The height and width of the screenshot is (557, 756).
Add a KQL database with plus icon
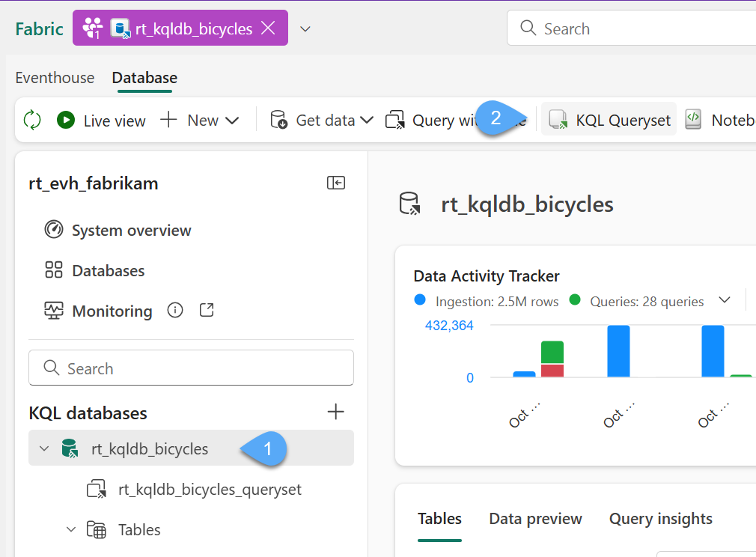click(x=336, y=412)
